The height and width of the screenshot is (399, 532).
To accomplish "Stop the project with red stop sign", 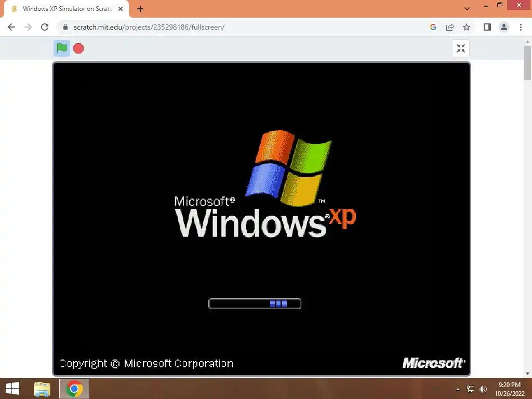I will click(78, 48).
